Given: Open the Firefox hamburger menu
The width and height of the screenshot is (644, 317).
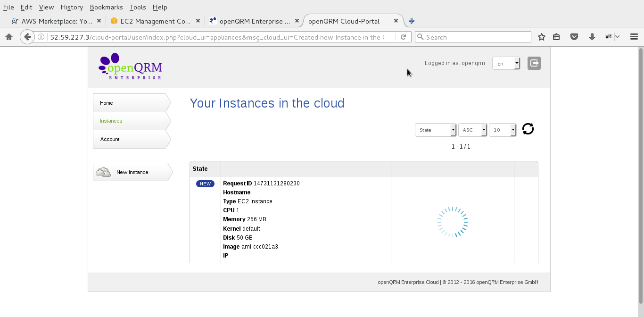Looking at the screenshot, I should pos(634,37).
